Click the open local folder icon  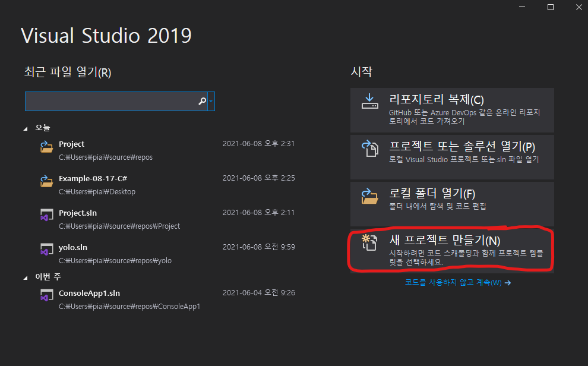click(x=370, y=196)
